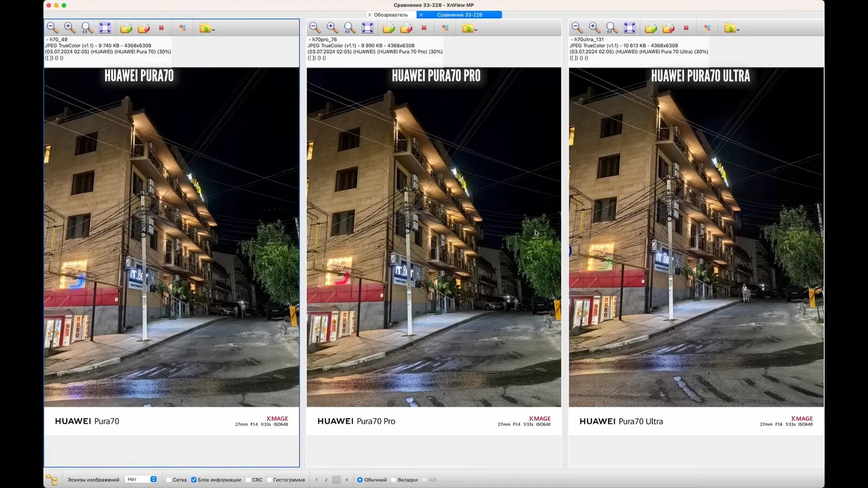The width and height of the screenshot is (868, 488).
Task: Select the Вкладки radio button
Action: [393, 480]
